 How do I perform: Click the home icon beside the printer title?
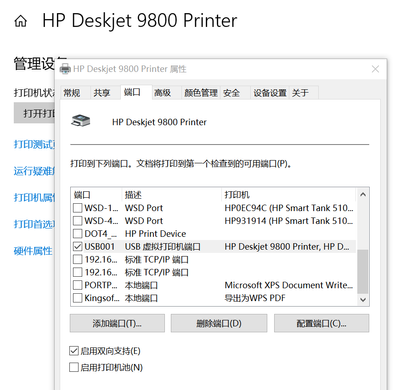click(x=21, y=21)
